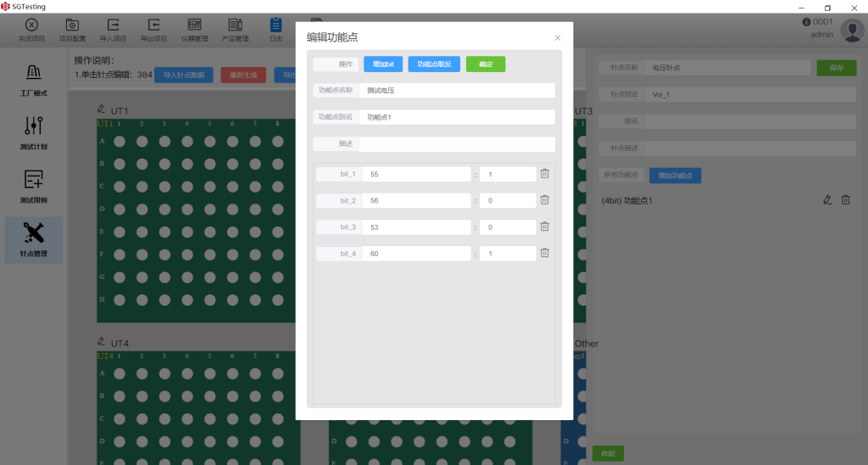Click the 产品管理 toolbar item

[236, 30]
